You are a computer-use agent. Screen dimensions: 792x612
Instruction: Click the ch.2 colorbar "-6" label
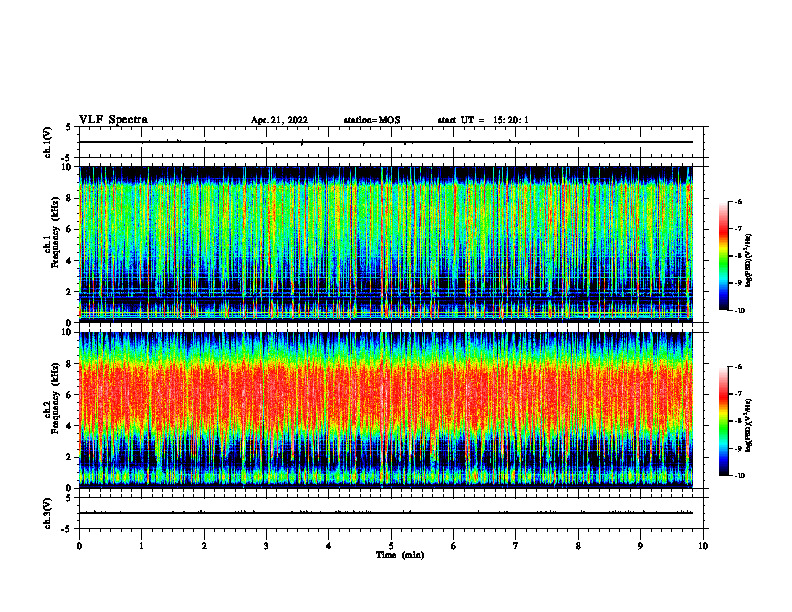click(738, 367)
